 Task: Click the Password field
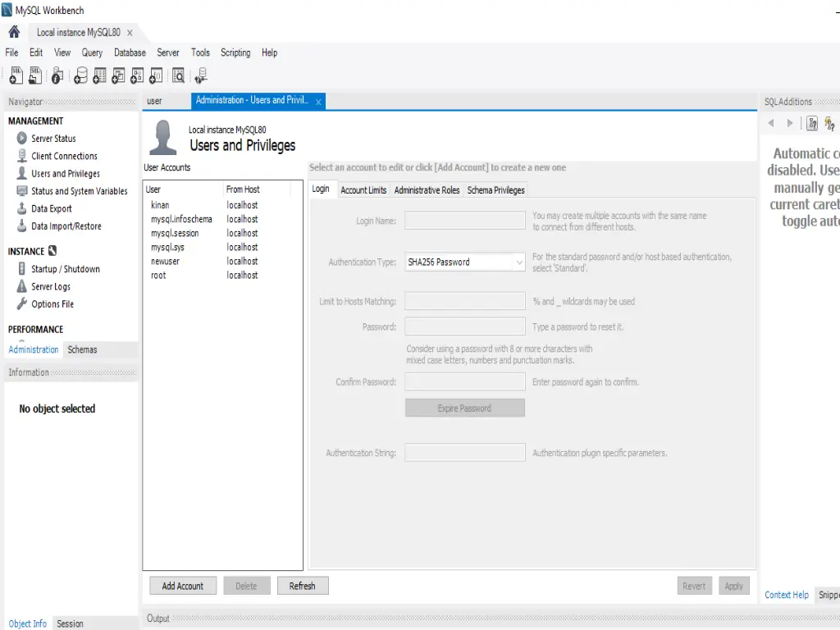pos(464,326)
